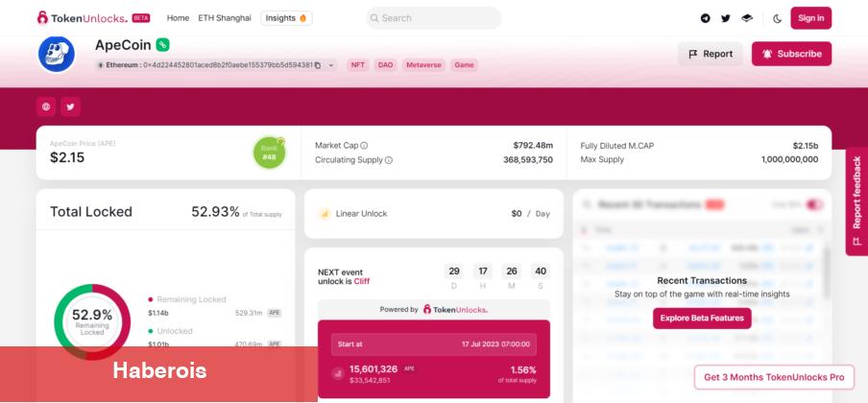This screenshot has height=403, width=868.
Task: Copy the Ethereum contract address
Action: coord(318,65)
